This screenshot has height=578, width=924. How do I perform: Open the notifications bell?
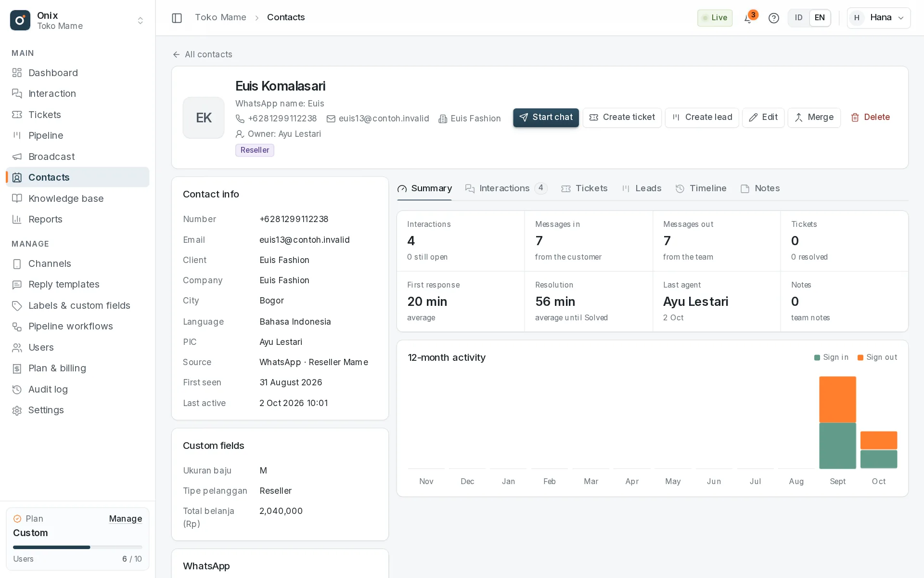(748, 18)
